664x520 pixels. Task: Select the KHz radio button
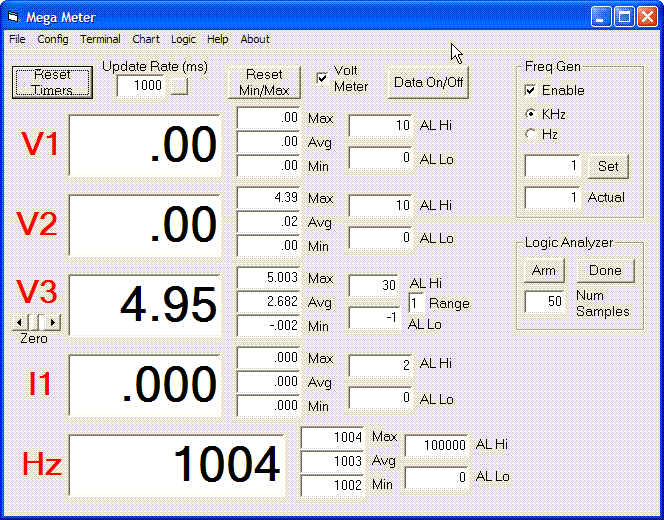click(531, 114)
